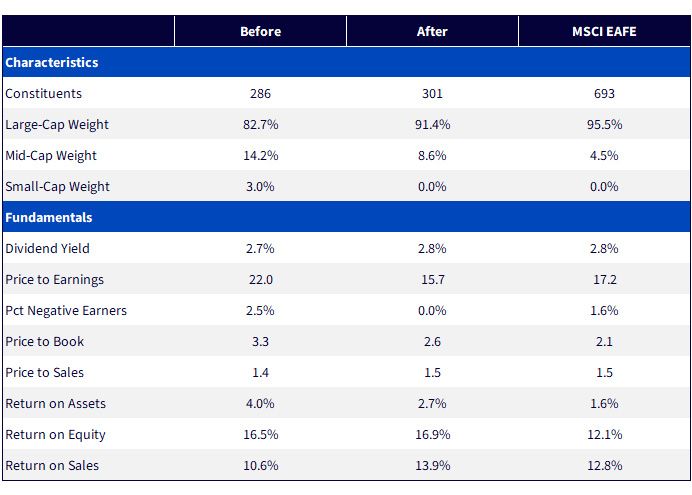Click the Pct Negative Earners label
The width and height of the screenshot is (692, 495).
(66, 311)
